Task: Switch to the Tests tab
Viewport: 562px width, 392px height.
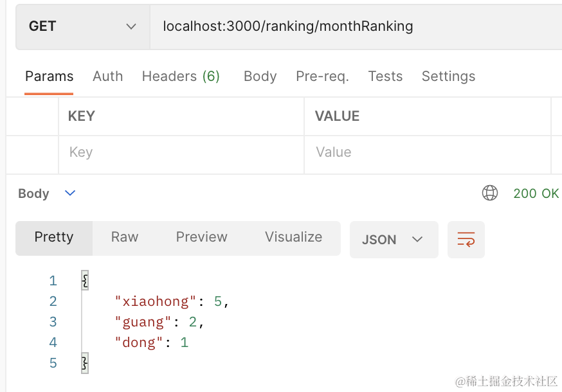Action: (x=385, y=76)
